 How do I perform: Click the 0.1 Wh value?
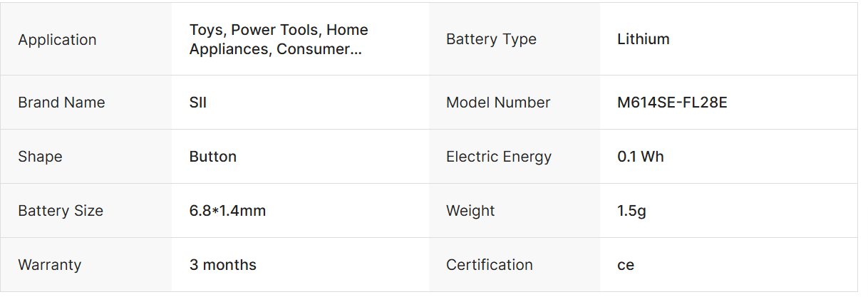(641, 157)
